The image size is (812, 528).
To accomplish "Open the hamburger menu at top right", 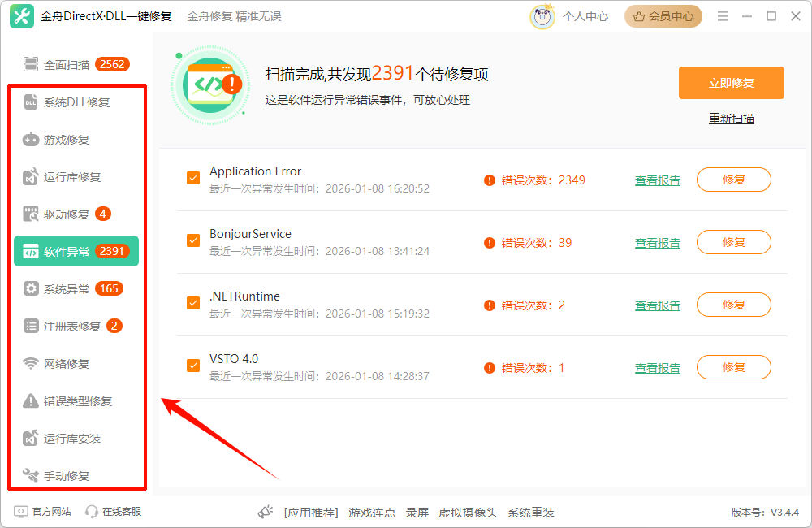I will 722,15.
